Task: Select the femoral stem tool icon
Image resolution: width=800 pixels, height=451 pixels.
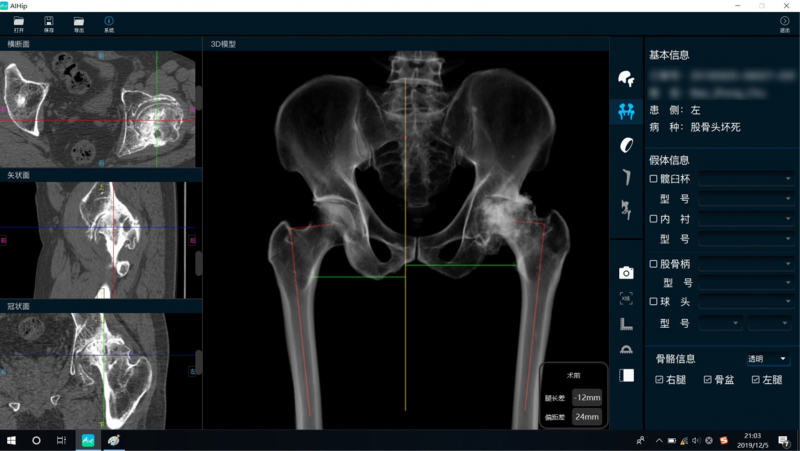Action: [626, 177]
